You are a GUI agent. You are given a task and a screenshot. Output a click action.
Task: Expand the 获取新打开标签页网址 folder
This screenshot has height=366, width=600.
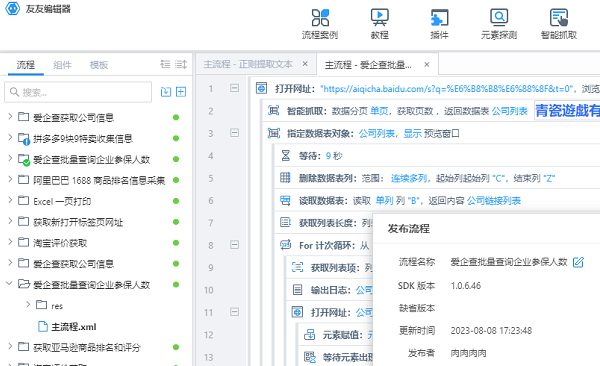(x=10, y=221)
